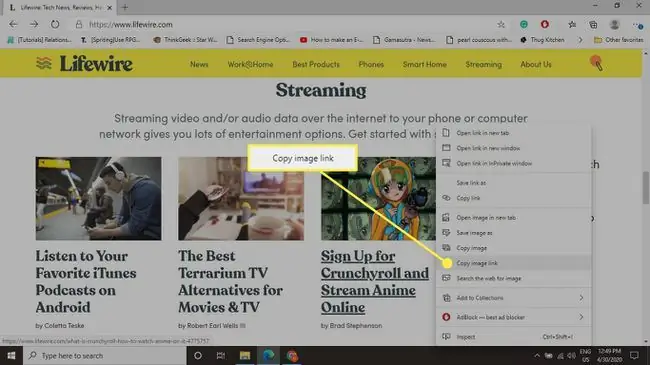Open the Favorites list icon
This screenshot has height=365, width=650.
click(572, 24)
